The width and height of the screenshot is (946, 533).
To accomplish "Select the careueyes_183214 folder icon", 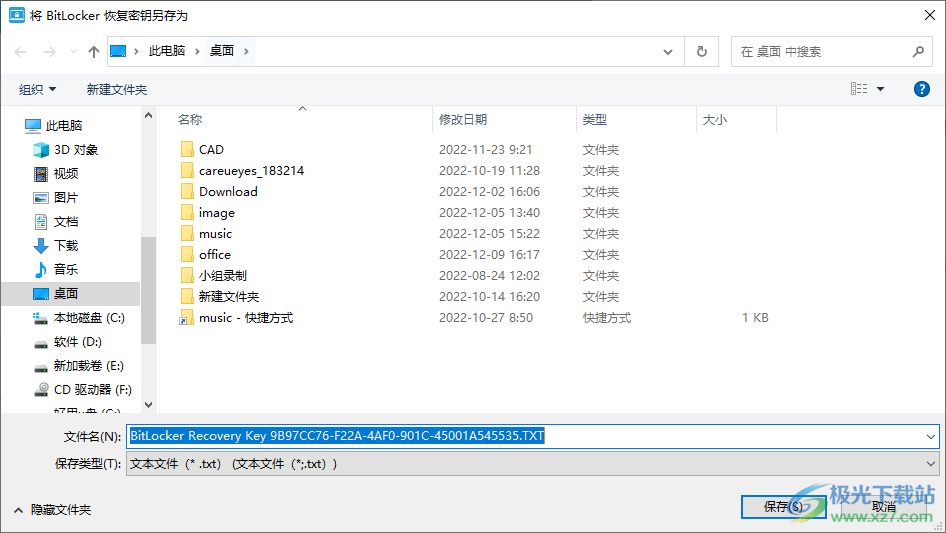I will 187,170.
